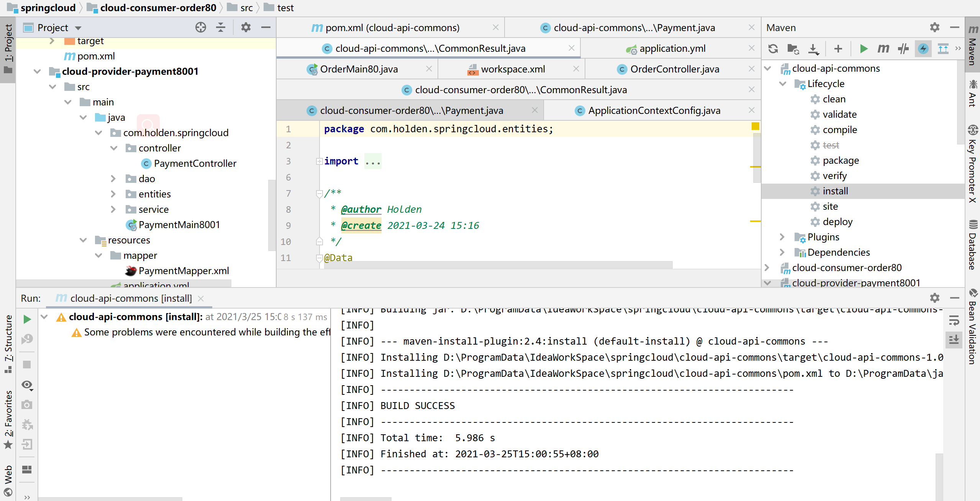
Task: Open the Structure tool window
Action: pyautogui.click(x=8, y=344)
